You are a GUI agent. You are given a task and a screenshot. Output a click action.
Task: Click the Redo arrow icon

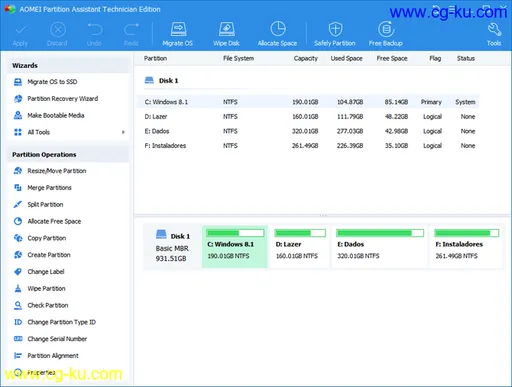(x=131, y=30)
